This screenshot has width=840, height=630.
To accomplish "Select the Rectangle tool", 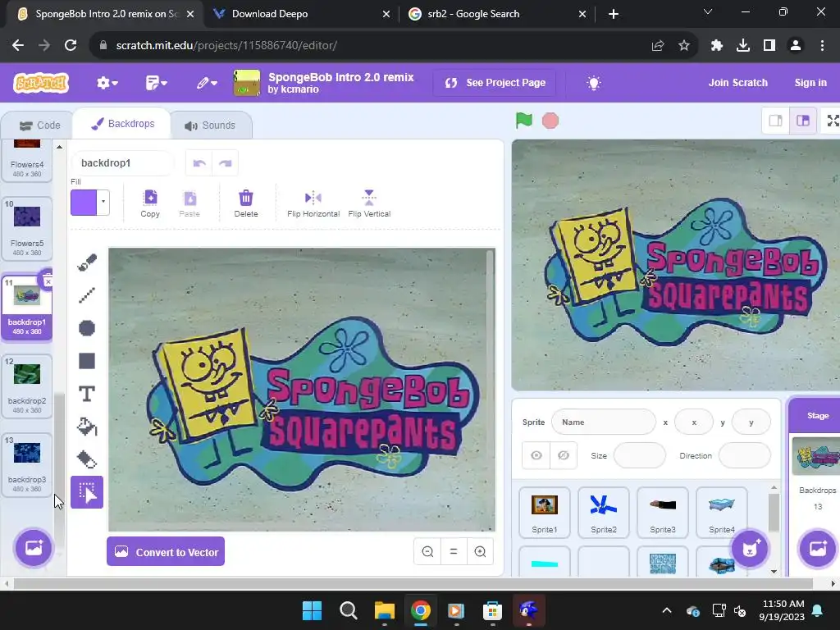I will tap(87, 361).
